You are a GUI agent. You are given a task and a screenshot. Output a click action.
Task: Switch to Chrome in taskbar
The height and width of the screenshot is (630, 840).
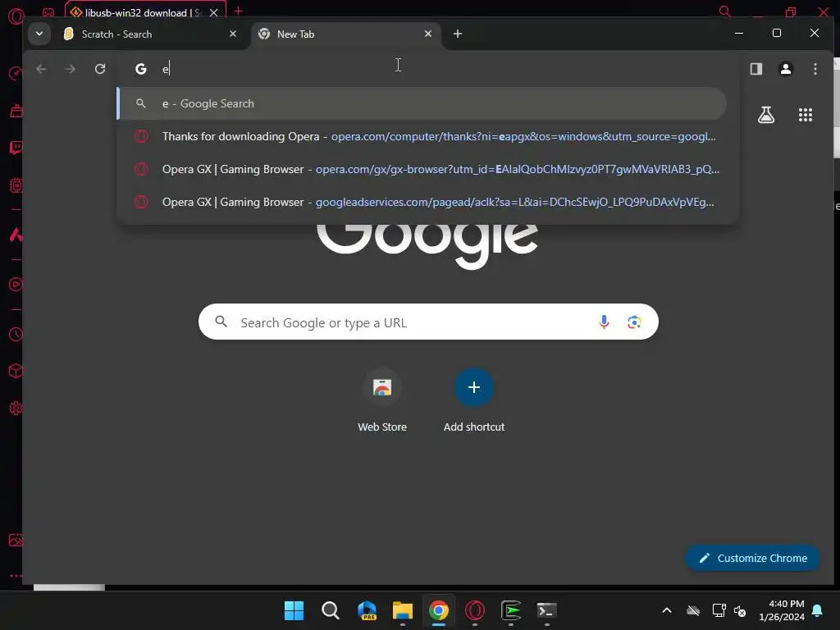coord(439,610)
